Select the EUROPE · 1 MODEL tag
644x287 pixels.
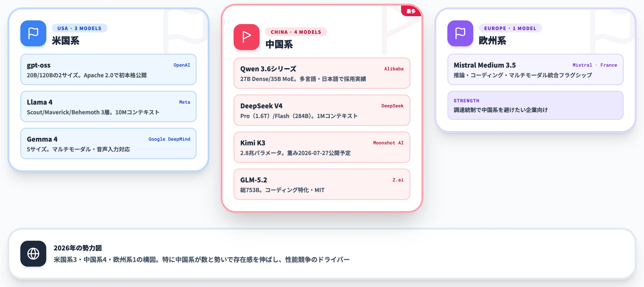click(x=510, y=28)
